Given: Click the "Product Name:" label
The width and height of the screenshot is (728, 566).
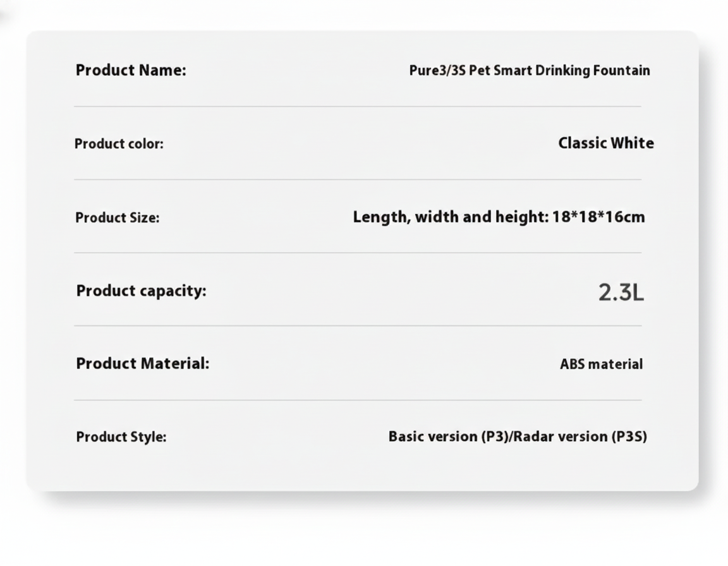Looking at the screenshot, I should click(131, 70).
